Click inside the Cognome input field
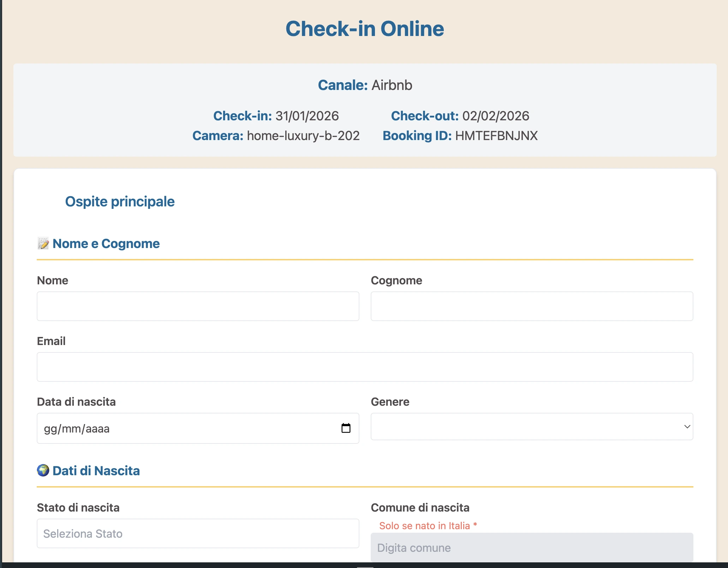This screenshot has width=728, height=568. click(x=532, y=306)
